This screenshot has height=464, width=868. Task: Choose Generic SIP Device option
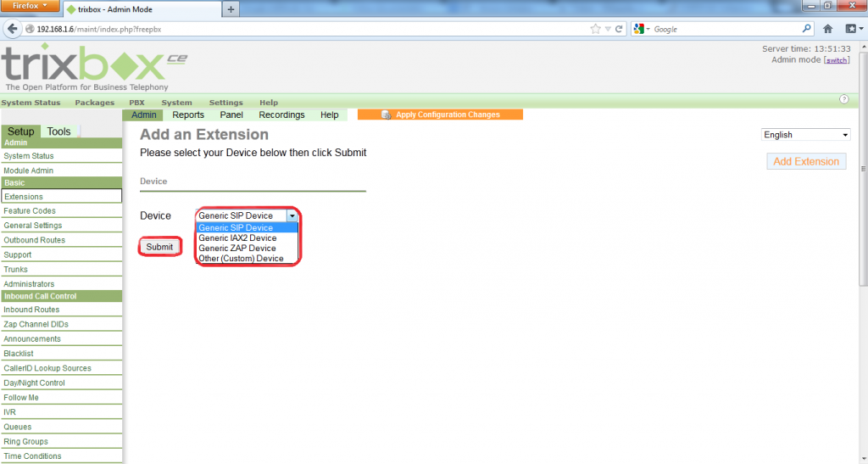coord(247,227)
